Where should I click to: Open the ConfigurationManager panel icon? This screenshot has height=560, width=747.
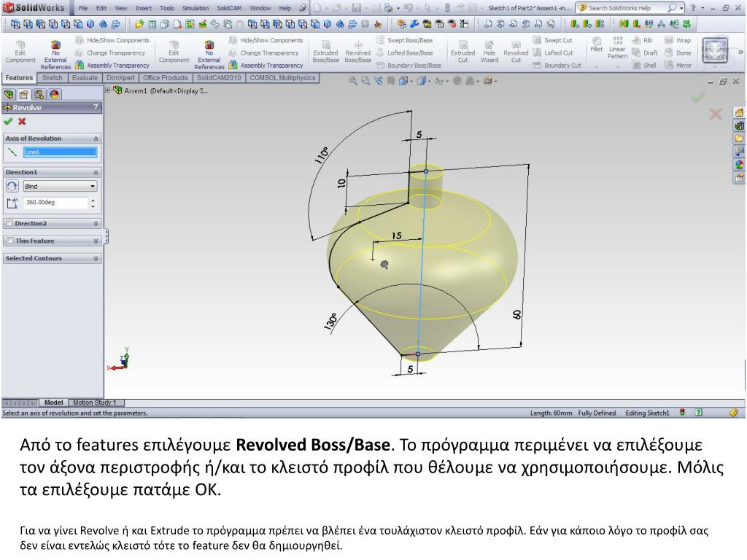39,94
